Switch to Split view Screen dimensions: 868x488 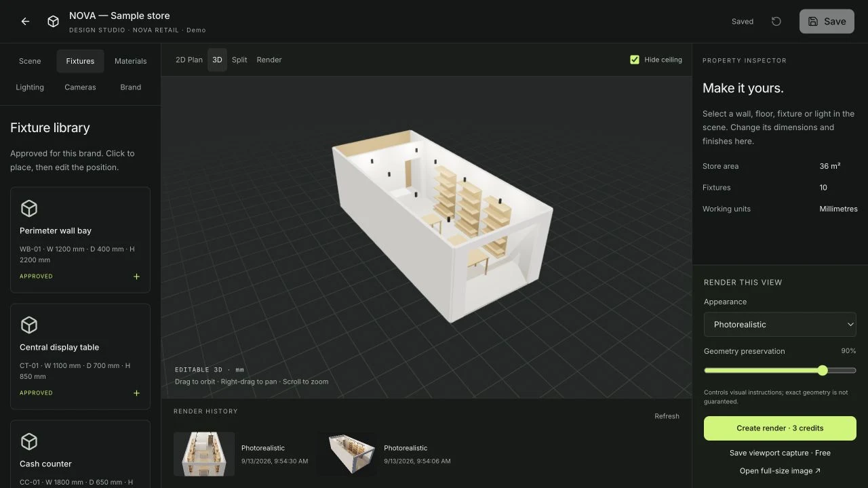pos(239,60)
